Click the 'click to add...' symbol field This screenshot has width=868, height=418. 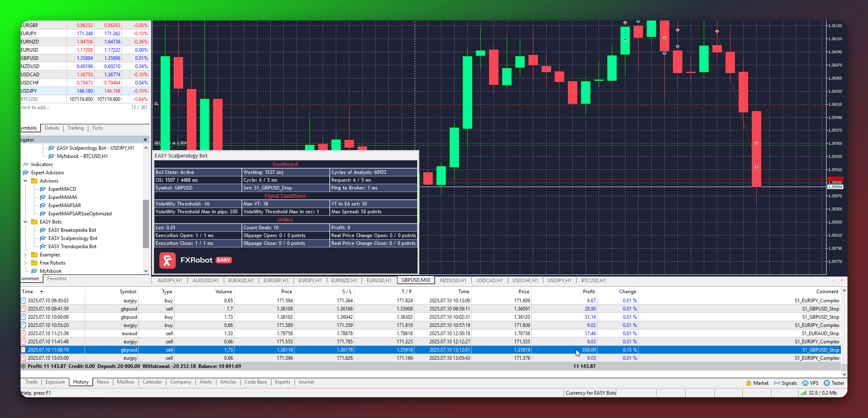[x=35, y=107]
